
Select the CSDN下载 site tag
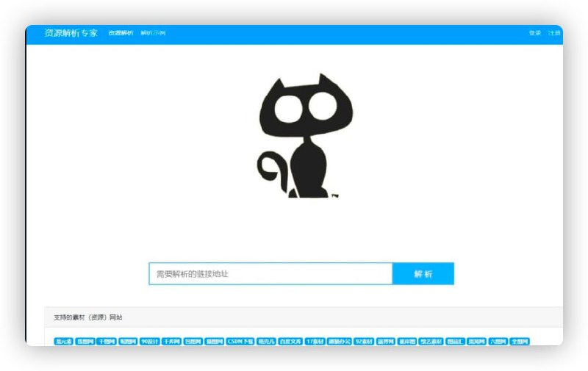point(240,342)
